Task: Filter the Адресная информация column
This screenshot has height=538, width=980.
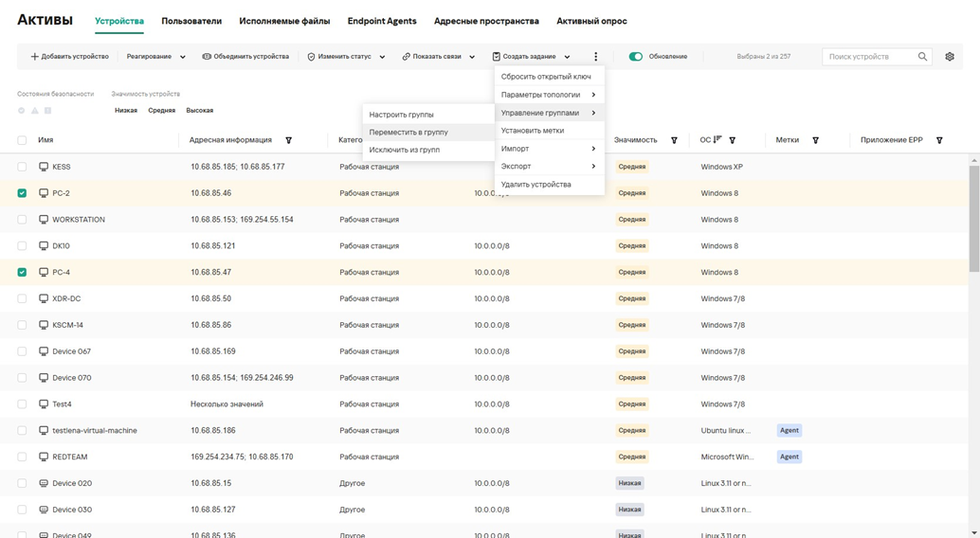Action: pyautogui.click(x=289, y=140)
